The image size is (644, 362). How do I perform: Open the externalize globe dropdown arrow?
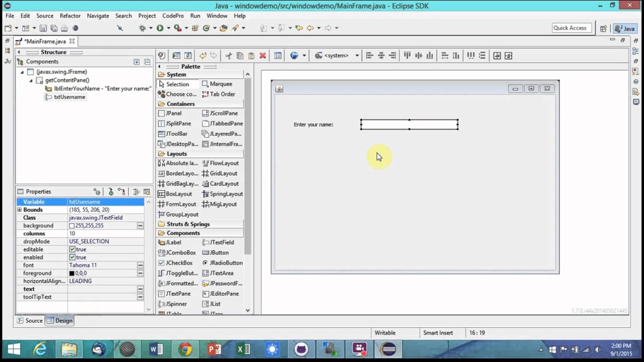tap(304, 56)
